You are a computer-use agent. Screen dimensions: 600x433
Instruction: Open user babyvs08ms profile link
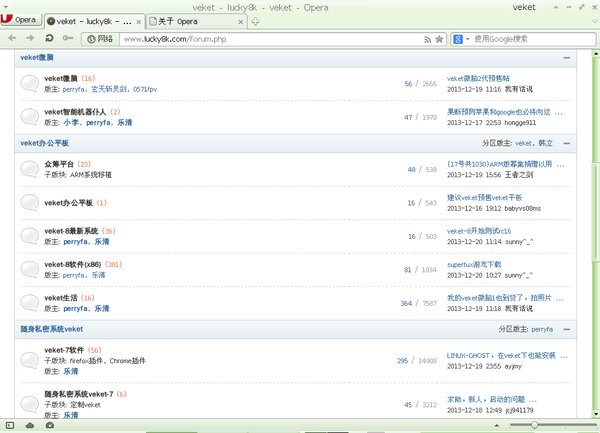523,208
